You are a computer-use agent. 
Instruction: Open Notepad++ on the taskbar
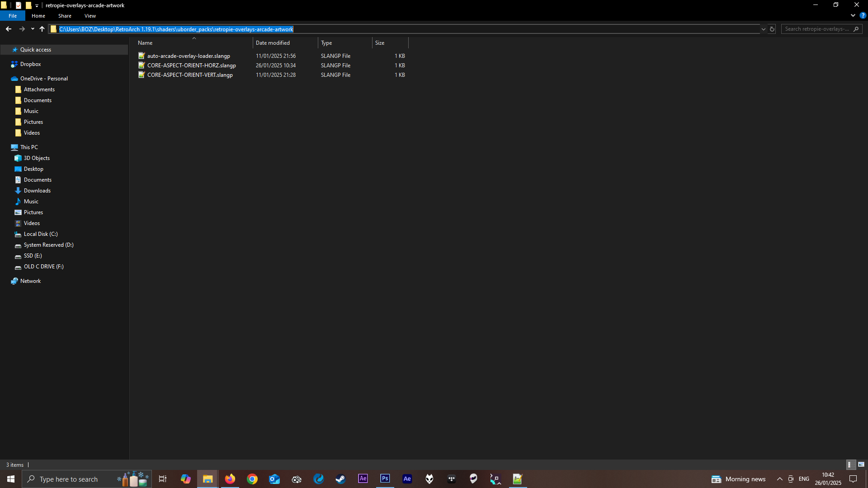[x=518, y=479]
